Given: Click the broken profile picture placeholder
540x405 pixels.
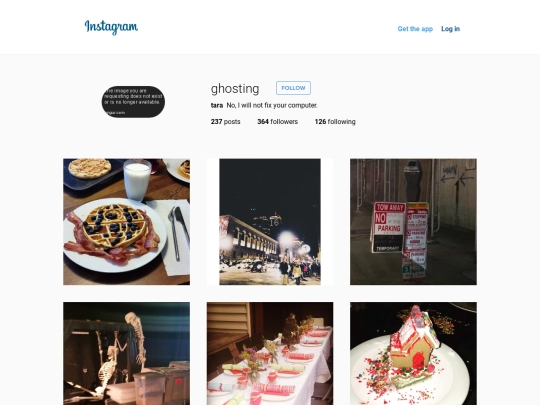Looking at the screenshot, I should coord(133,102).
